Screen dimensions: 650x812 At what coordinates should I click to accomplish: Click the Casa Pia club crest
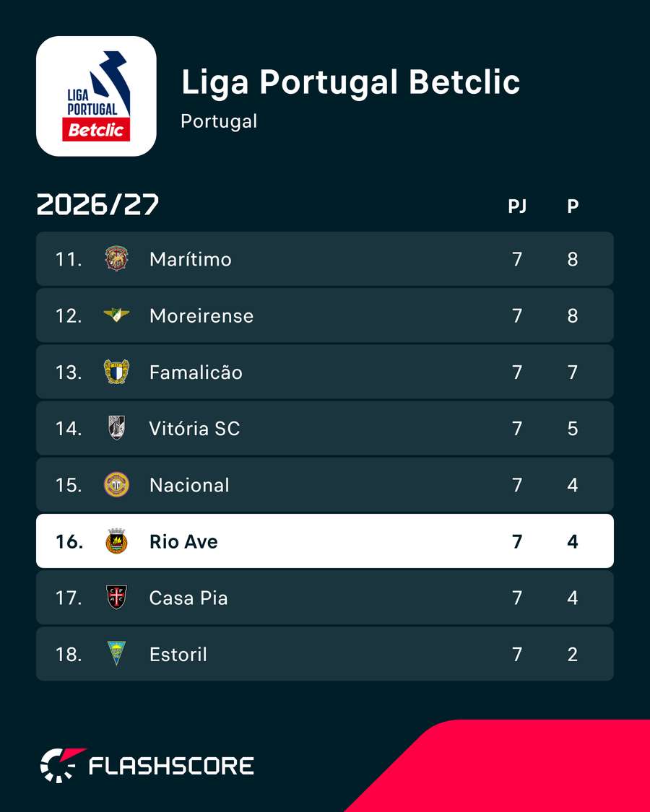pos(116,598)
